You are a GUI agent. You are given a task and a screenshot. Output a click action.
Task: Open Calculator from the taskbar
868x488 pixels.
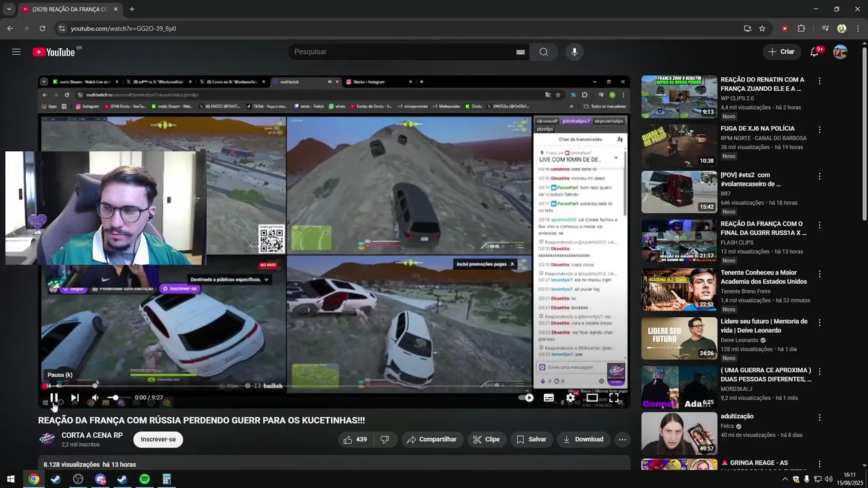[x=166, y=479]
